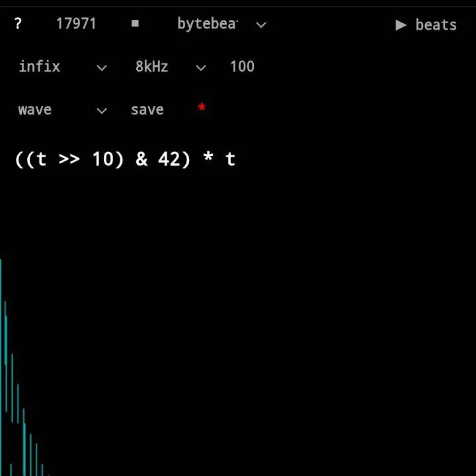
Task: Open the beats link
Action: (435, 25)
